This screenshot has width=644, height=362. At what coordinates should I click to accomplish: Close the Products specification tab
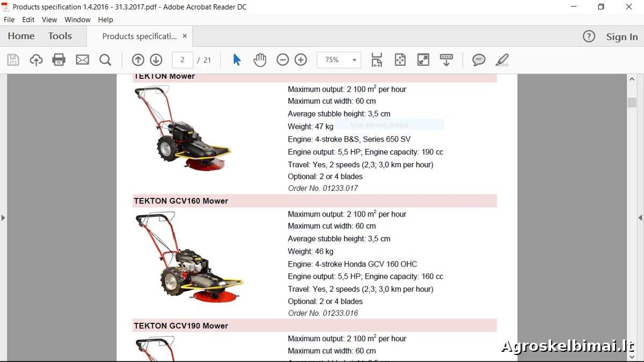pyautogui.click(x=185, y=36)
